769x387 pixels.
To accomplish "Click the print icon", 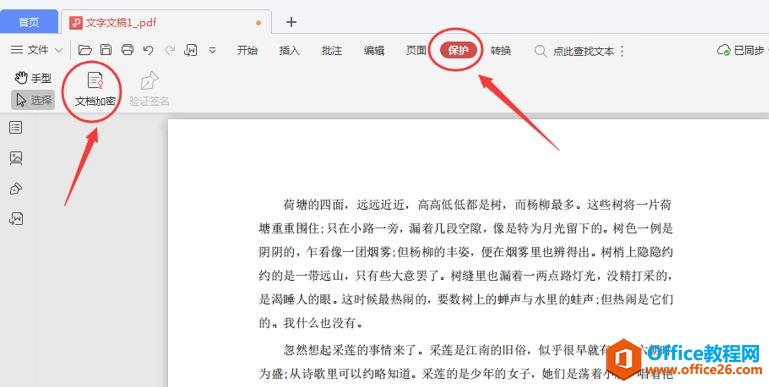I will (x=128, y=50).
